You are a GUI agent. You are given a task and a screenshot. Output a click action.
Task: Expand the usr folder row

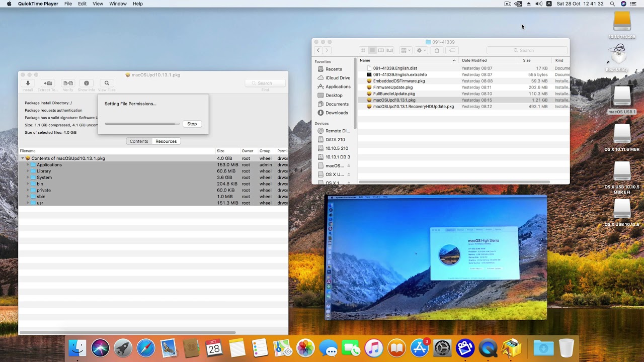[x=28, y=203]
